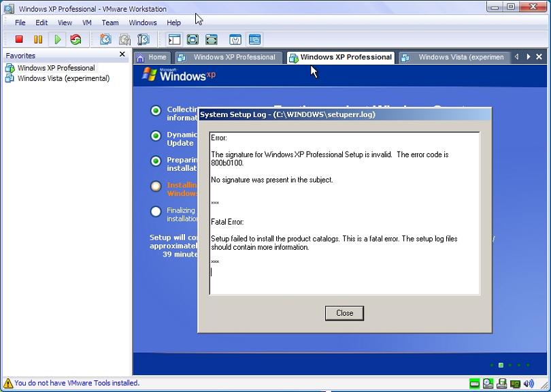Click the sound device speaker icon
Image resolution: width=551 pixels, height=392 pixels.
[529, 383]
